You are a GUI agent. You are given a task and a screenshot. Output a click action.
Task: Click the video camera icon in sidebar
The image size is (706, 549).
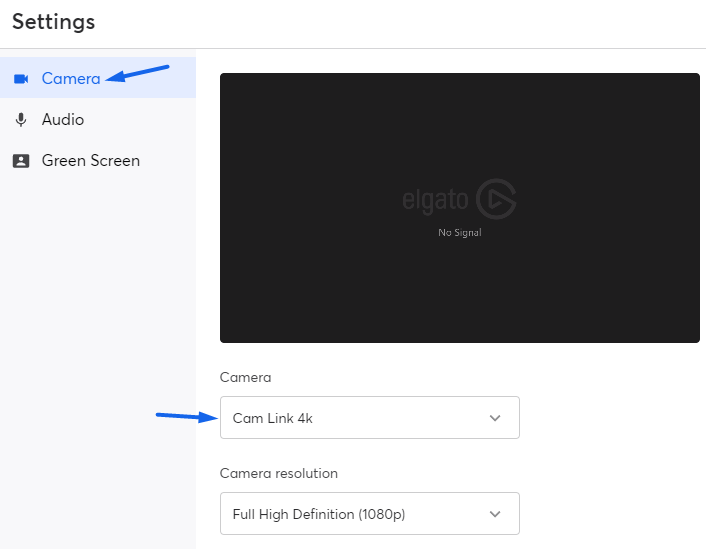[x=21, y=79]
